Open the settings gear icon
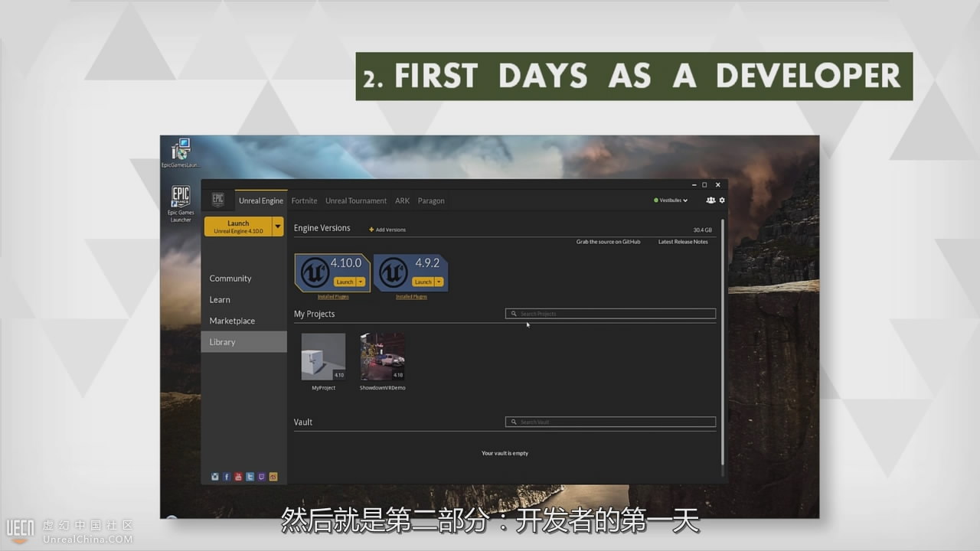 (722, 201)
